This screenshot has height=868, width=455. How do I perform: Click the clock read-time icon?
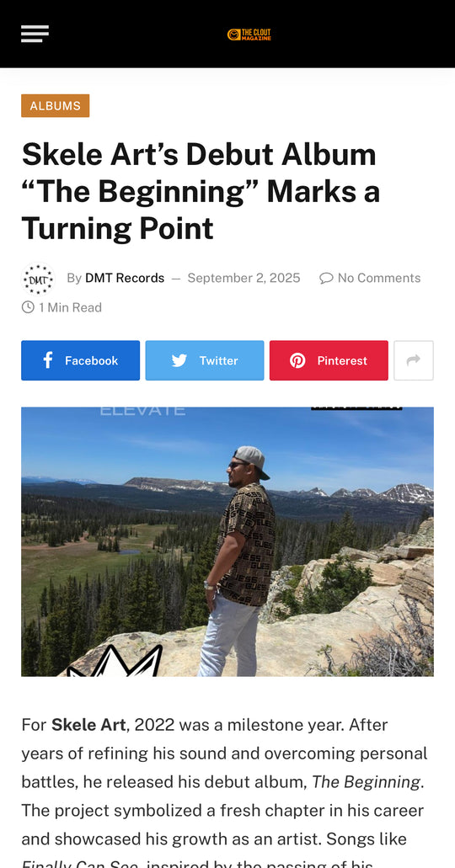(28, 307)
